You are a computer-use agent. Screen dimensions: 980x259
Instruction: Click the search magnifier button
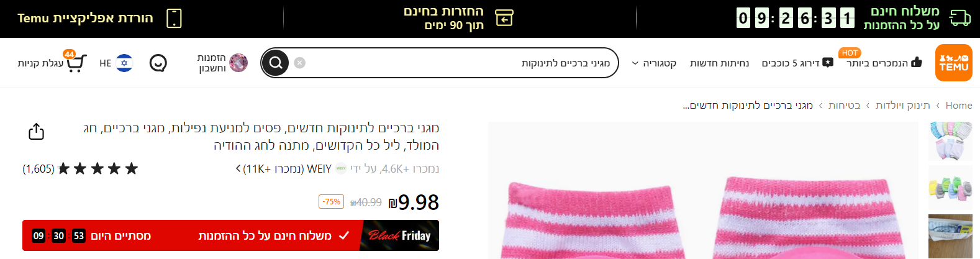coord(276,63)
